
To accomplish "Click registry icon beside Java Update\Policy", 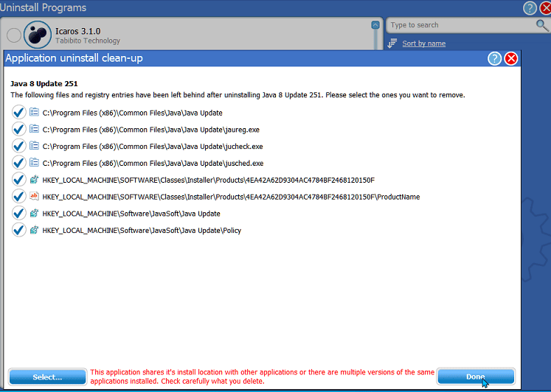I will tap(34, 230).
